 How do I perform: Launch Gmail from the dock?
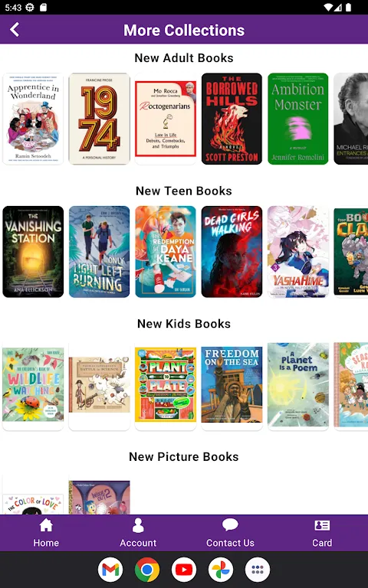click(x=110, y=570)
